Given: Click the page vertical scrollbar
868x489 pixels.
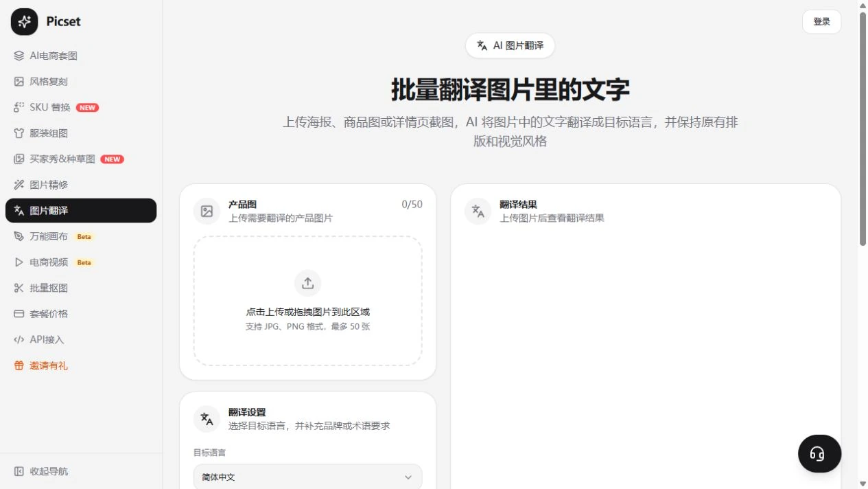Looking at the screenshot, I should coord(863,129).
